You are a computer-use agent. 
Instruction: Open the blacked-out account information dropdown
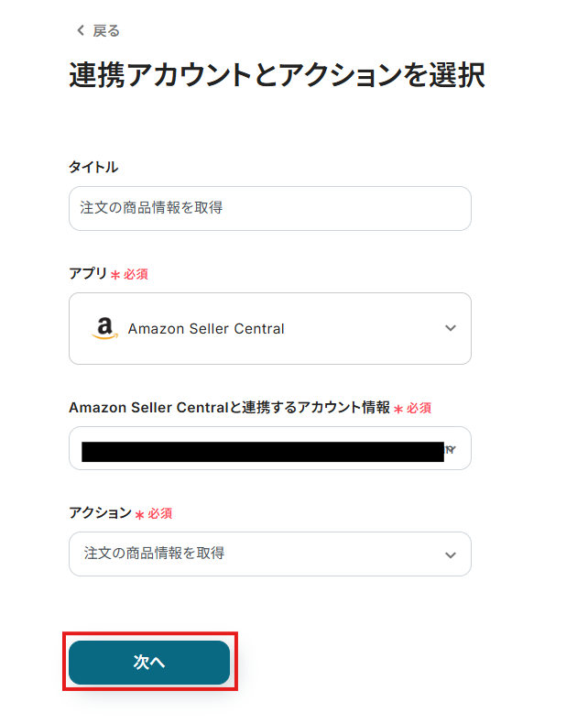[x=270, y=448]
